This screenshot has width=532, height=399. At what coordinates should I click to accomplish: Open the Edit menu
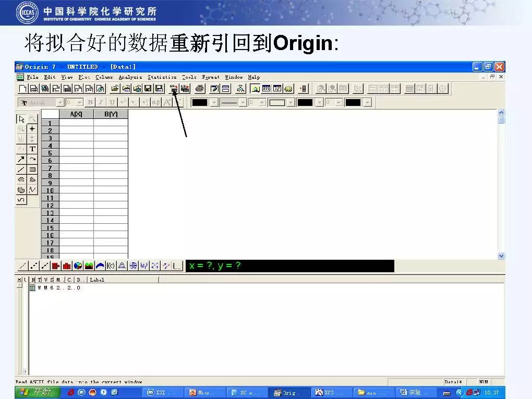click(x=50, y=77)
